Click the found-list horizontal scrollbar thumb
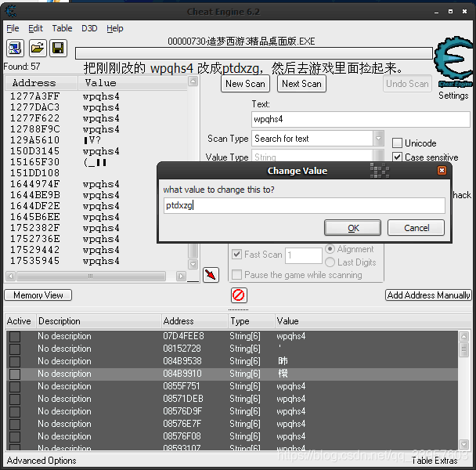This screenshot has height=470, width=476. tap(91, 276)
